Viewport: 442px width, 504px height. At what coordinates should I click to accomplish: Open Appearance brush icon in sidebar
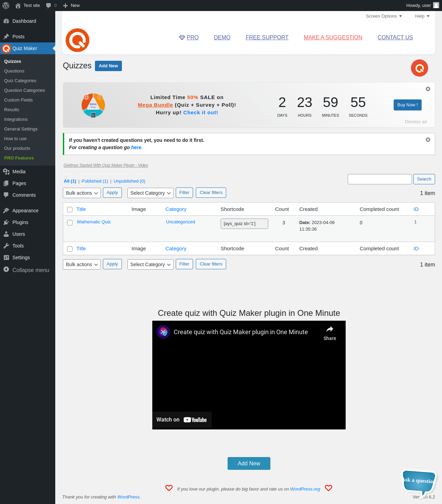pyautogui.click(x=6, y=211)
